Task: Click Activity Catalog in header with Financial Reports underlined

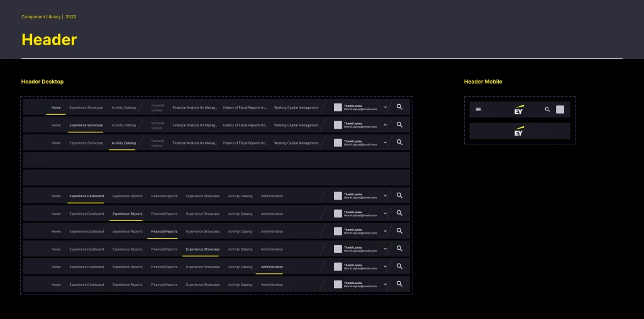Action: point(240,231)
